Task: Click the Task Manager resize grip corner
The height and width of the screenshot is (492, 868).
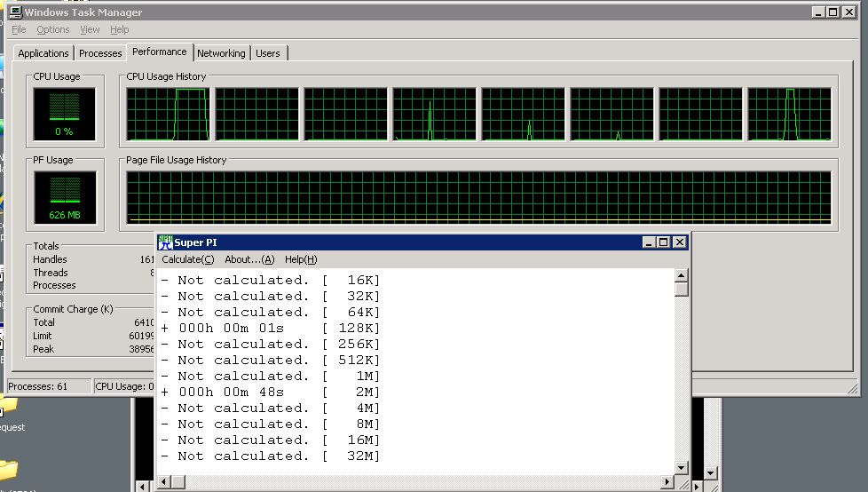Action: tap(852, 388)
